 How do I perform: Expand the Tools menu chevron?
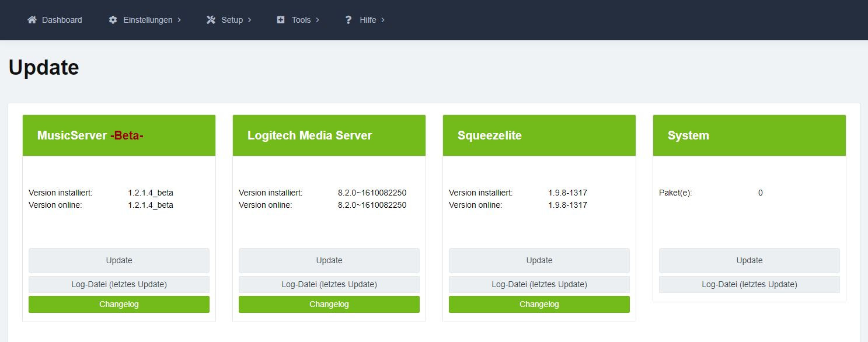[318, 20]
